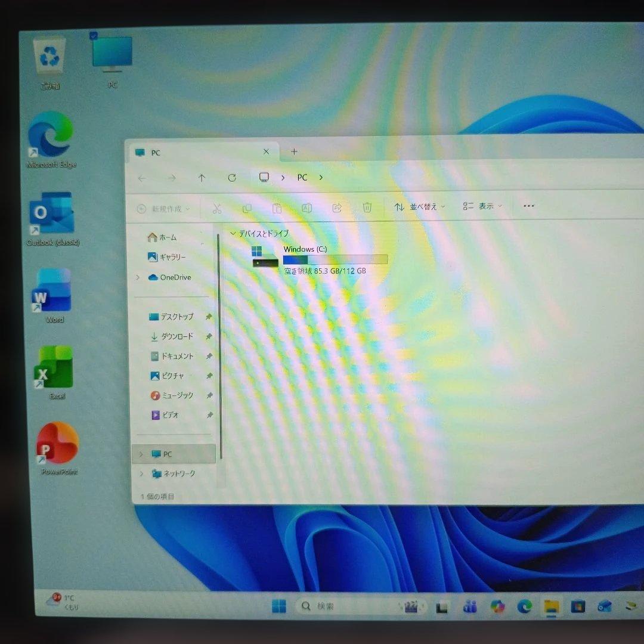Click the Paste icon in the toolbar

pos(277,208)
